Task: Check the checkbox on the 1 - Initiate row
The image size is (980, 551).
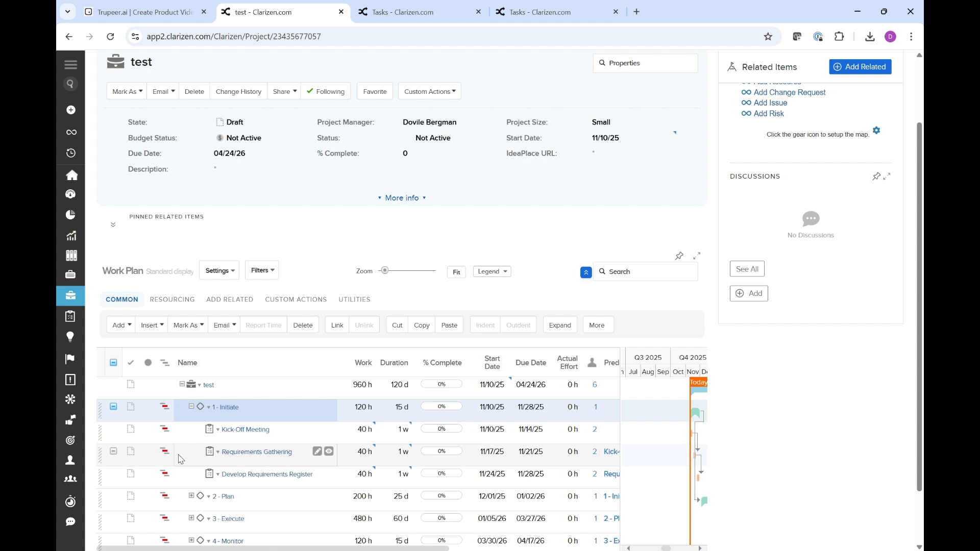Action: click(x=113, y=407)
